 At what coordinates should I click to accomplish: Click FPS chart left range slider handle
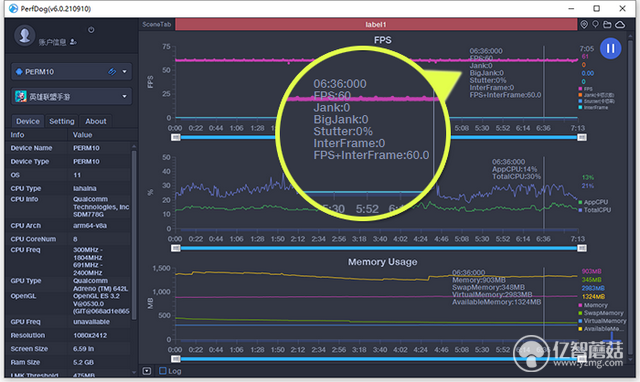pyautogui.click(x=176, y=138)
